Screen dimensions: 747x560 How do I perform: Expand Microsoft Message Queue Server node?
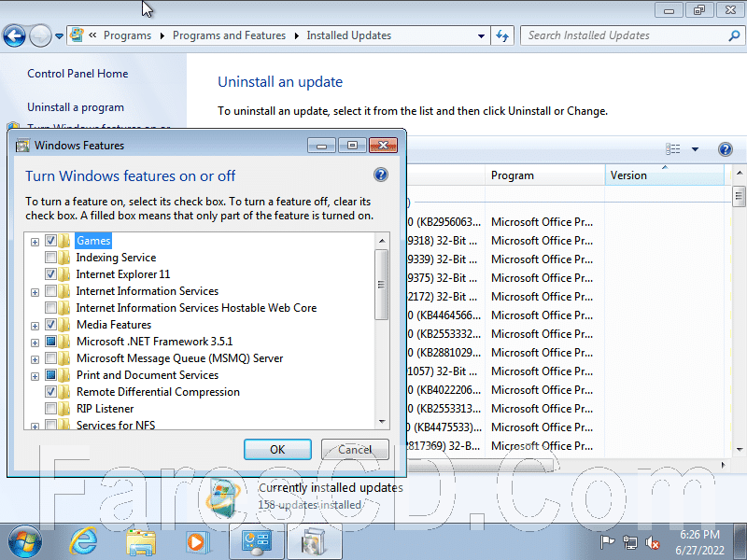coord(35,359)
